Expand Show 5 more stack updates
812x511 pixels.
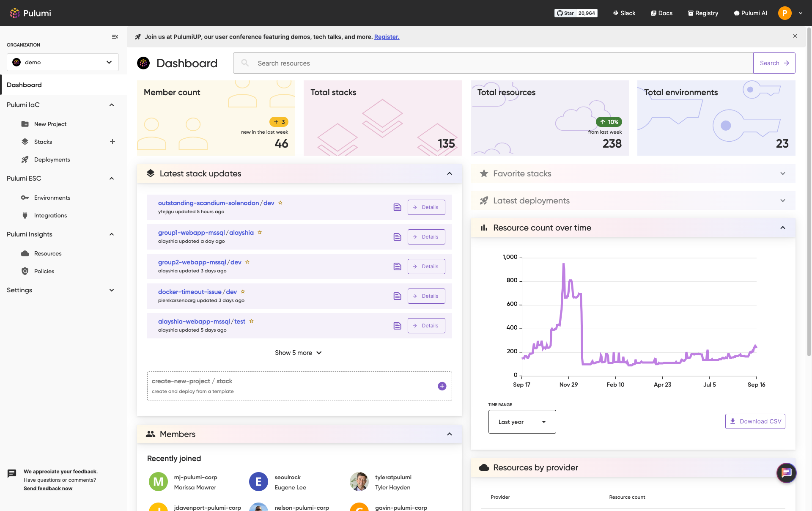pos(299,353)
